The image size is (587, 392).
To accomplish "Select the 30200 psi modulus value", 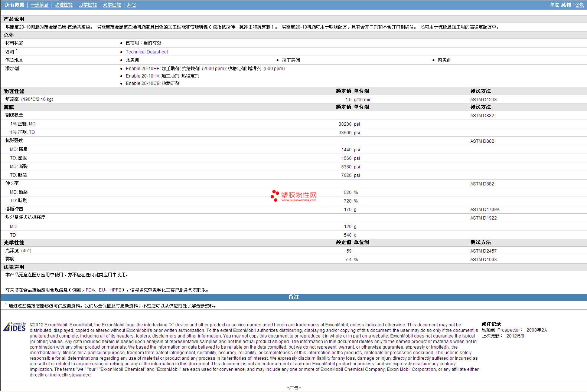I will click(349, 124).
